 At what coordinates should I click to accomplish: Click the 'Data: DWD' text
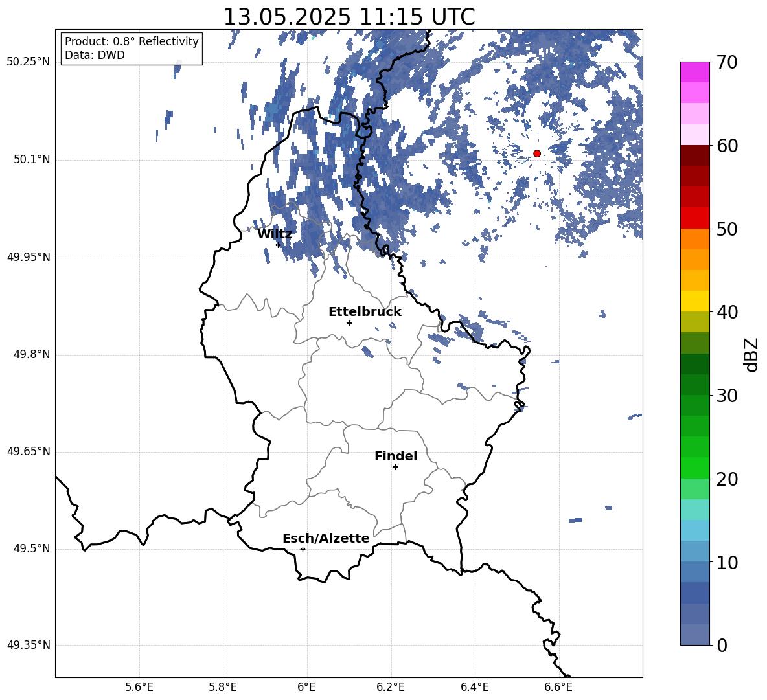[x=95, y=55]
